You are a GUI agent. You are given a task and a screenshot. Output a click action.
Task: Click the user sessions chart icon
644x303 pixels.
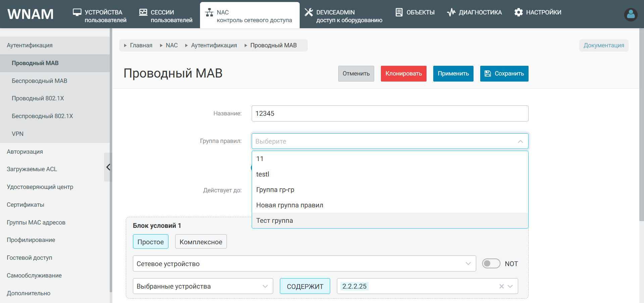click(143, 12)
